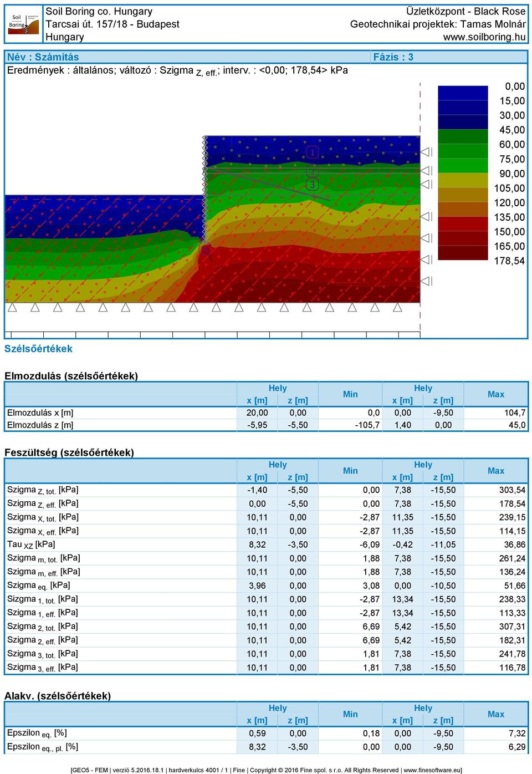
Task: Click Epszilon eq., pl. max value 6,29
Action: click(x=517, y=747)
